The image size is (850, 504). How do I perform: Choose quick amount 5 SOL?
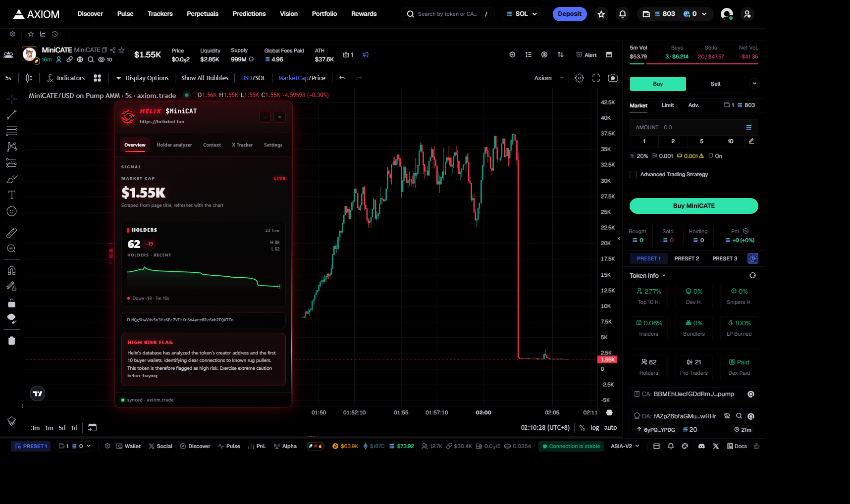701,141
